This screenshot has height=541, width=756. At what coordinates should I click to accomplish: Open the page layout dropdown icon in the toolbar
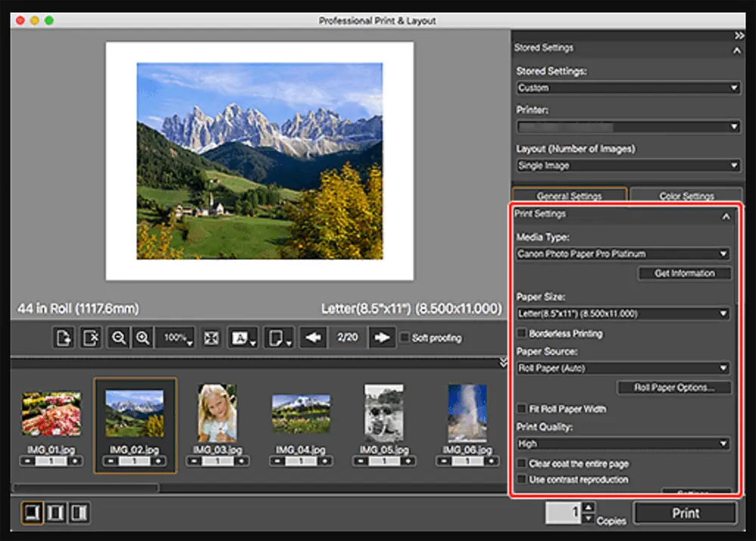[x=279, y=337]
